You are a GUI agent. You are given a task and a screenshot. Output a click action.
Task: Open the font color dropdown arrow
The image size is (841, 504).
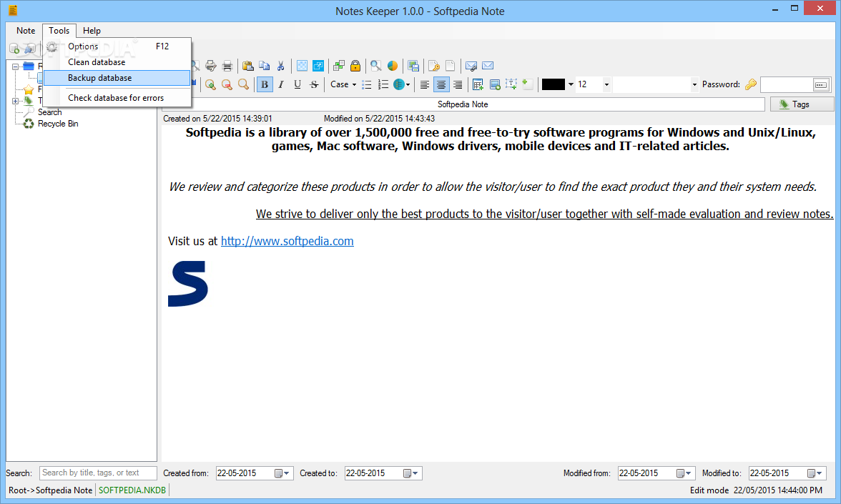571,84
